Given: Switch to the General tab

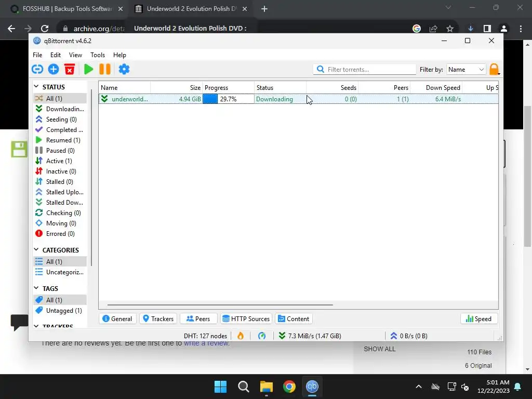Looking at the screenshot, I should [x=117, y=319].
